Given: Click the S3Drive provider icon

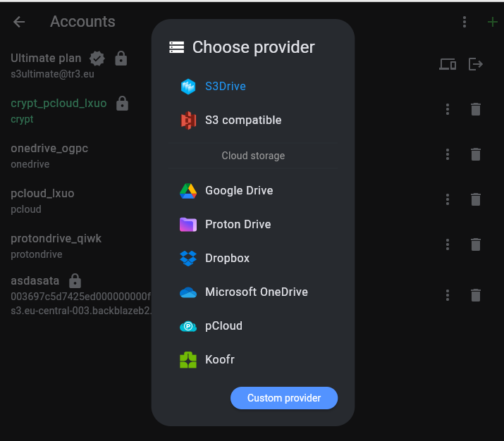Looking at the screenshot, I should coord(188,87).
